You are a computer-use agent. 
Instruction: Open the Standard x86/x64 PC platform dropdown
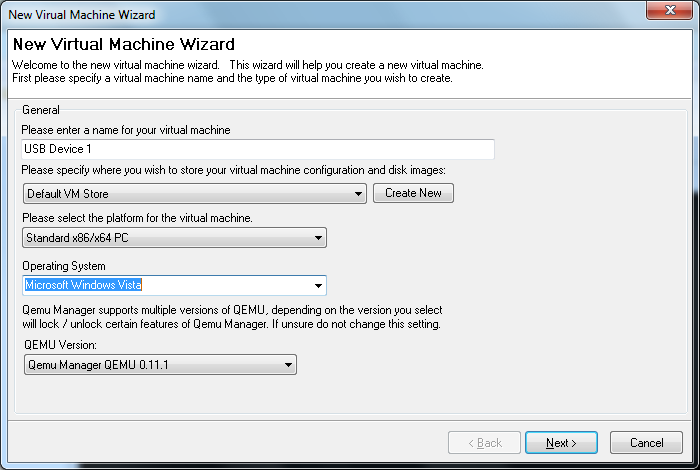click(x=174, y=237)
